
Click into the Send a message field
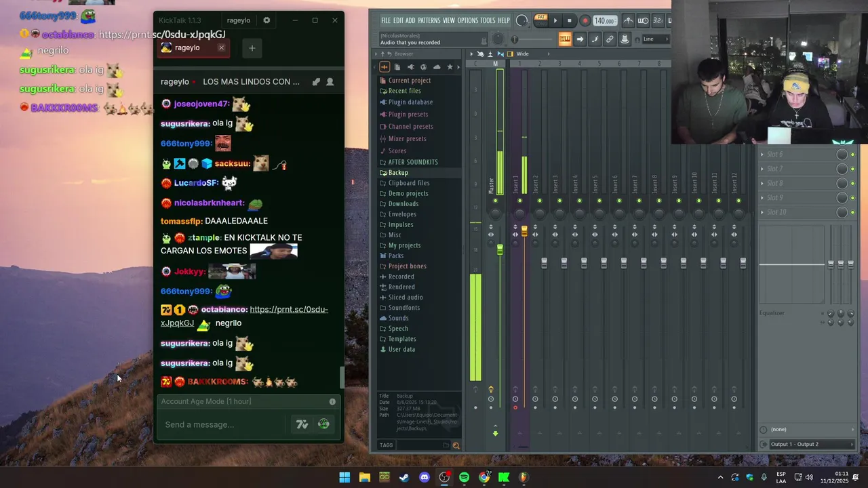coord(224,424)
